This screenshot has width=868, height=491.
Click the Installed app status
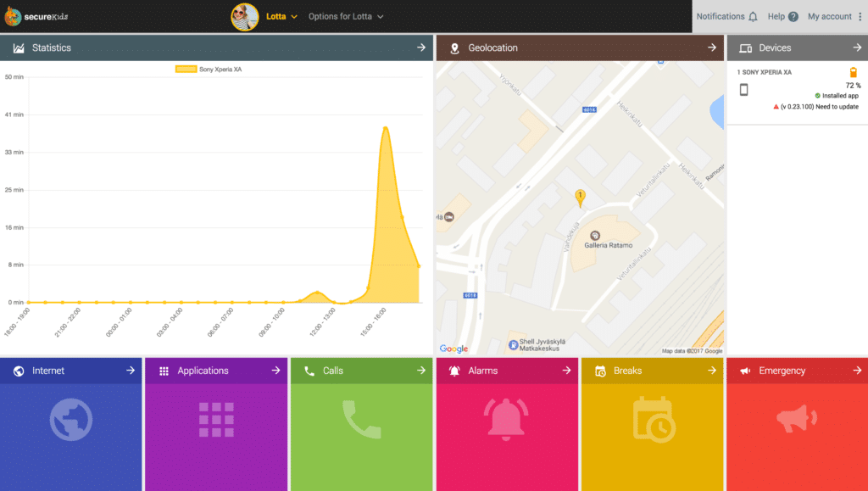pos(837,96)
